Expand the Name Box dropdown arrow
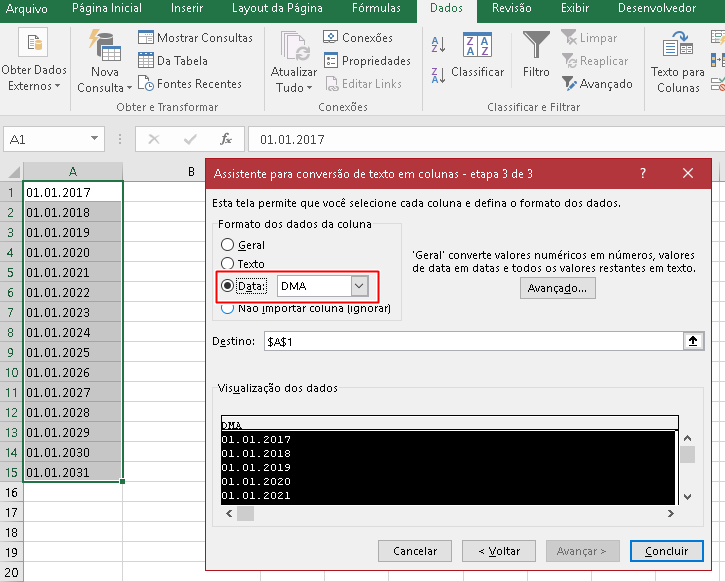725x582 pixels. click(94, 138)
